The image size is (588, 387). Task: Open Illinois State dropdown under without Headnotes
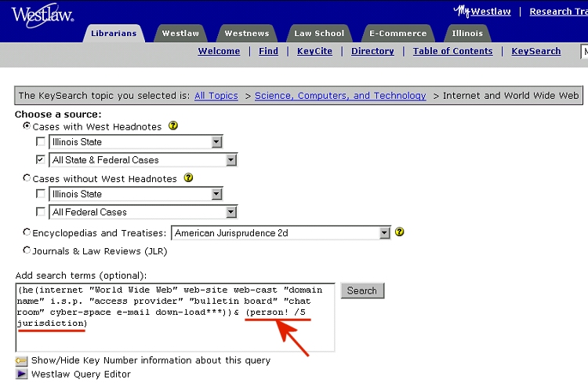coord(136,194)
